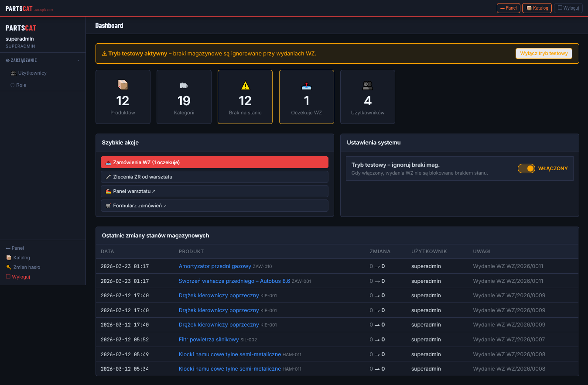Open Zamówienia WZ (1 oczekuje)
The height and width of the screenshot is (385, 588).
tap(214, 162)
